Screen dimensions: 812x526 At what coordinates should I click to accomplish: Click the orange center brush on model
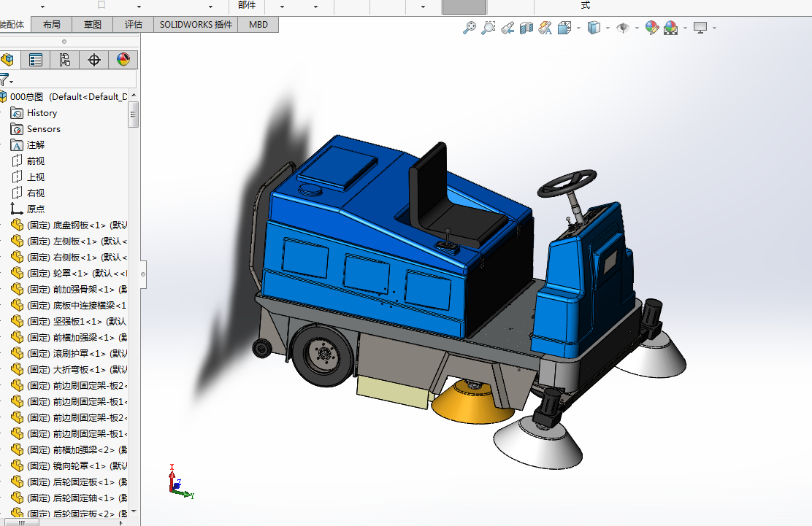pyautogui.click(x=472, y=403)
